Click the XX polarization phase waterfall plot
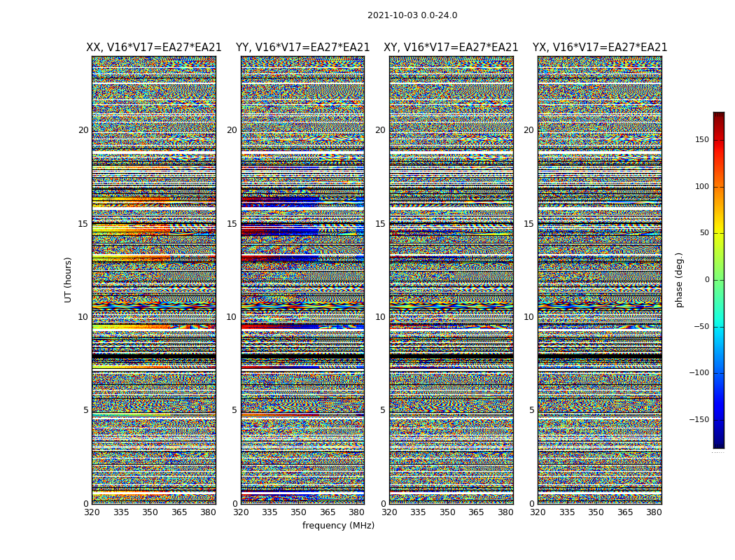Viewport: 735px width, 560px height. (x=154, y=280)
